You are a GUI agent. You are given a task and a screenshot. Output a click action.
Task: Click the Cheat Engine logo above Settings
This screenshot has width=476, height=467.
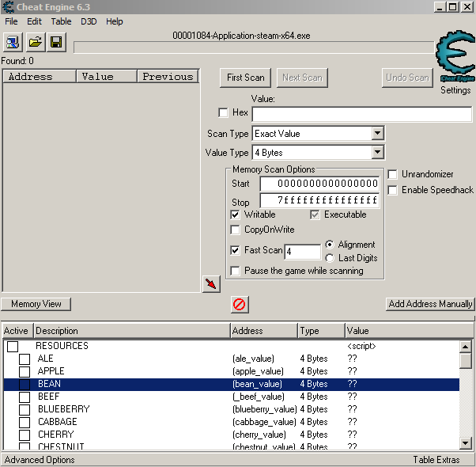455,56
